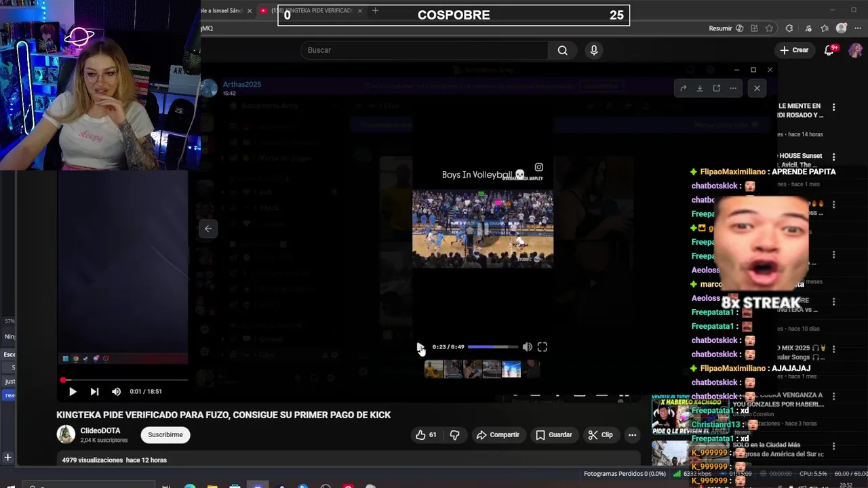The height and width of the screenshot is (488, 868).
Task: Like the video with 61 likes
Action: pyautogui.click(x=427, y=435)
